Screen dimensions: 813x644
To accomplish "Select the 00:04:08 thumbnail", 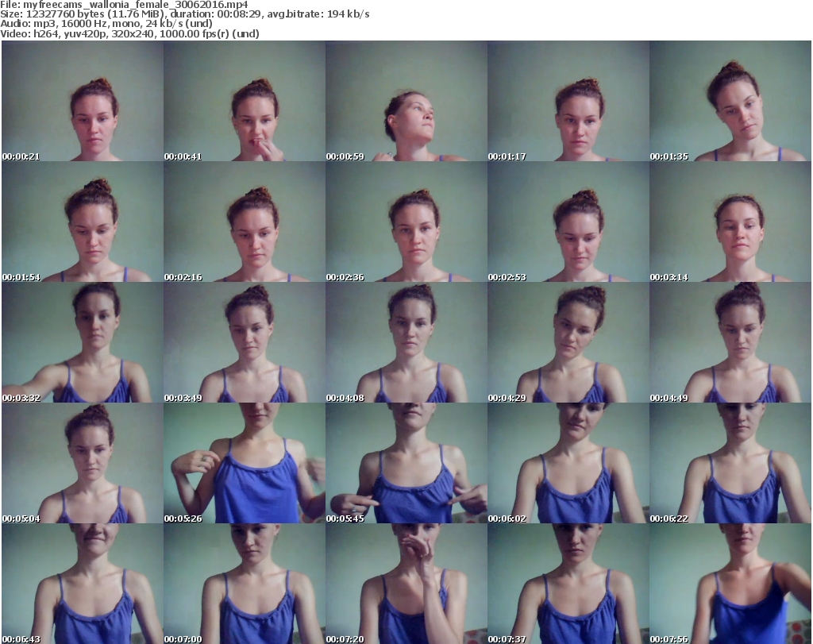I will [x=406, y=343].
